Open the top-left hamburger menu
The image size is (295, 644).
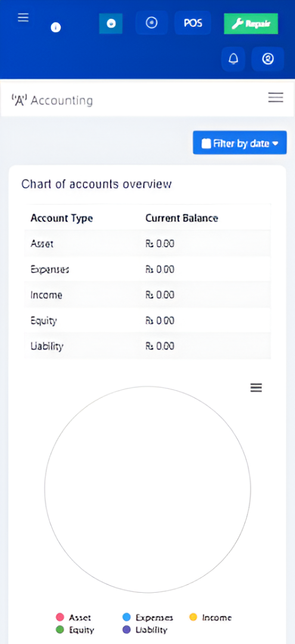coord(23,18)
